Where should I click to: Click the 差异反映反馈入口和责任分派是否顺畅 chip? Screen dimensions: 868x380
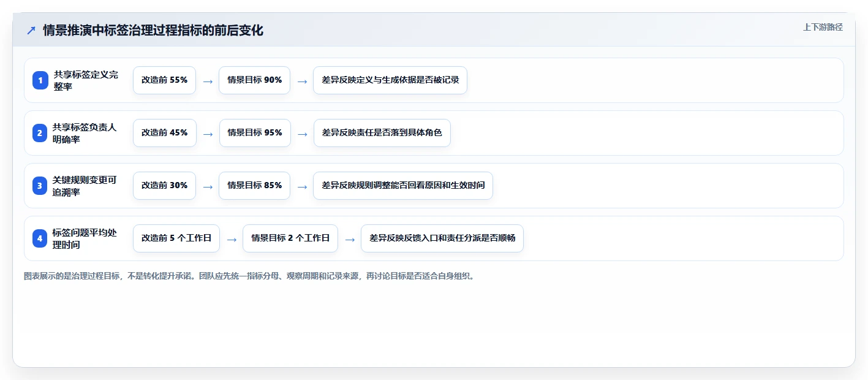coord(442,238)
